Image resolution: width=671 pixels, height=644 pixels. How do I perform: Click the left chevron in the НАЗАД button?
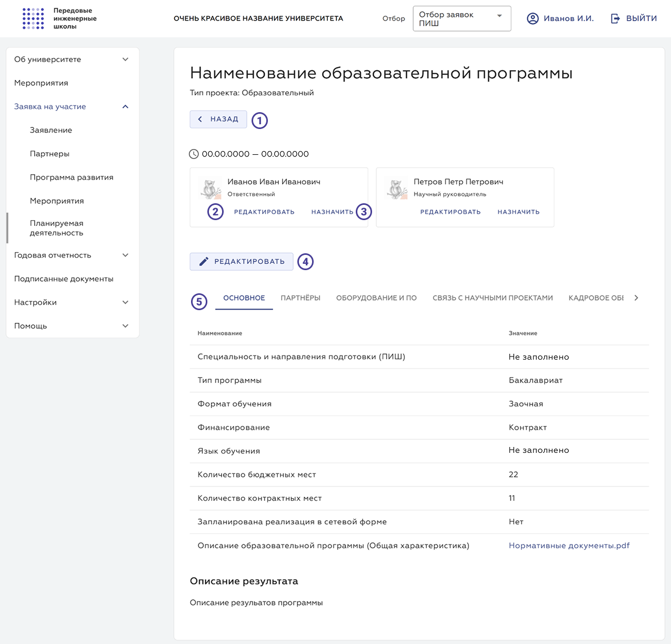point(200,119)
